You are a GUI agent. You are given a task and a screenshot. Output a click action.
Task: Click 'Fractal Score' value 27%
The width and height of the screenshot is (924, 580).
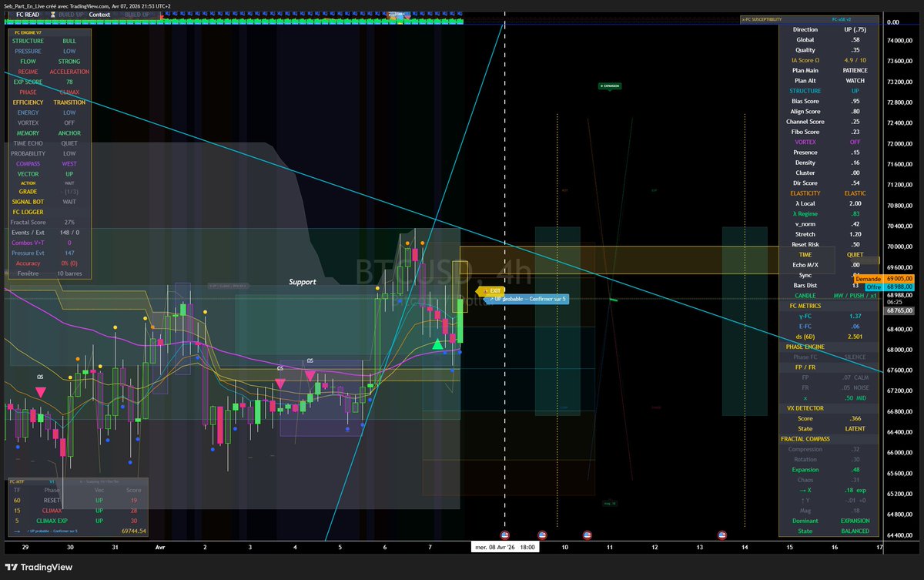(69, 222)
